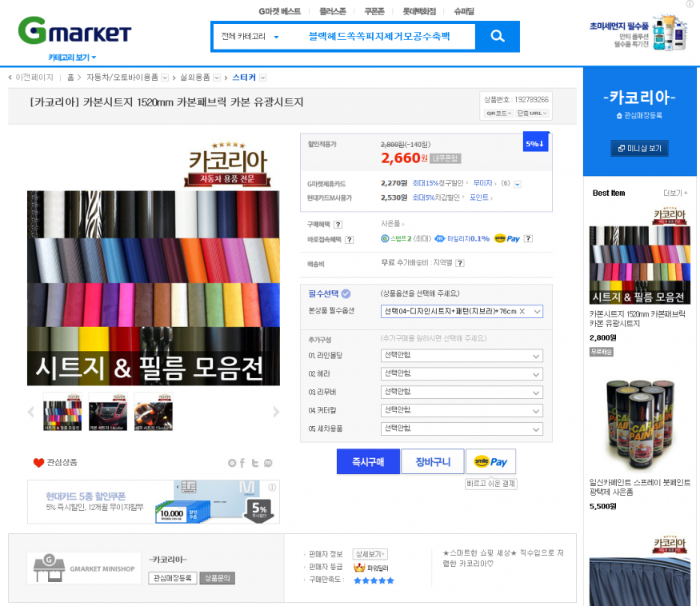Click the 바로접속혜택 question mark help icon

(x=349, y=240)
